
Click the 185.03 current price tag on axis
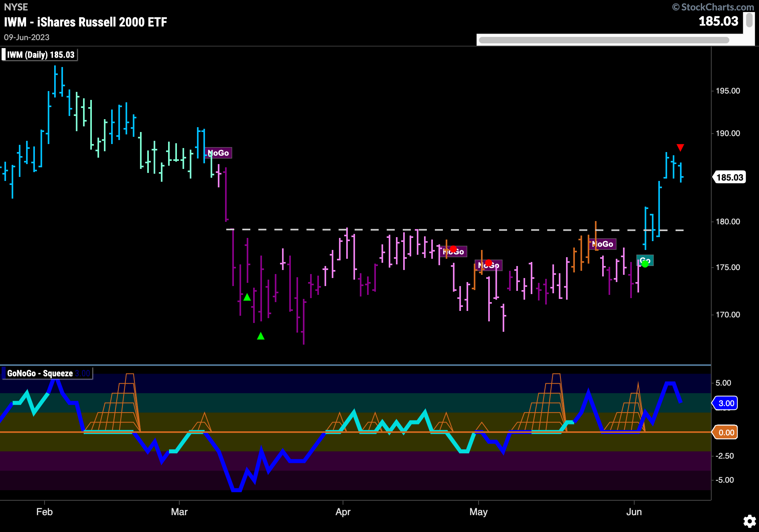click(x=729, y=177)
